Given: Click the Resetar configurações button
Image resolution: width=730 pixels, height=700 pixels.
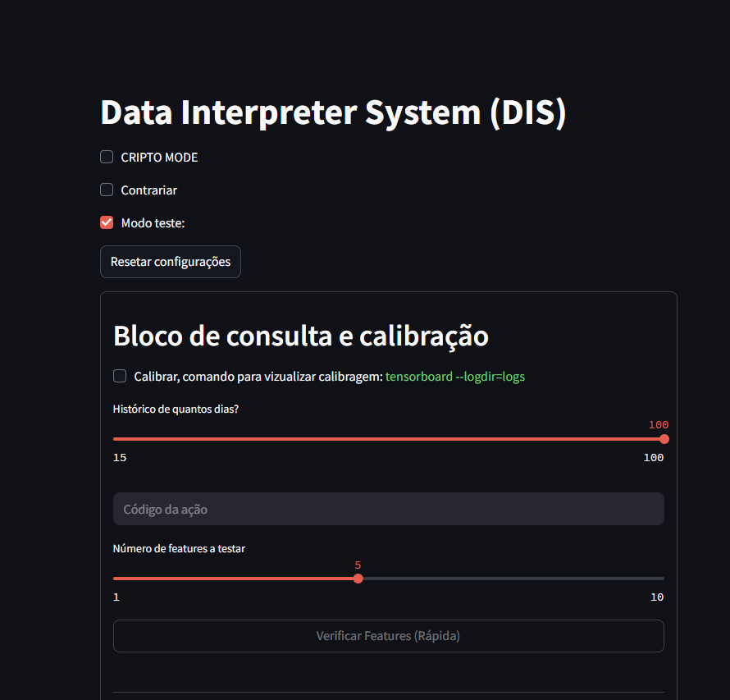Looking at the screenshot, I should coord(171,262).
